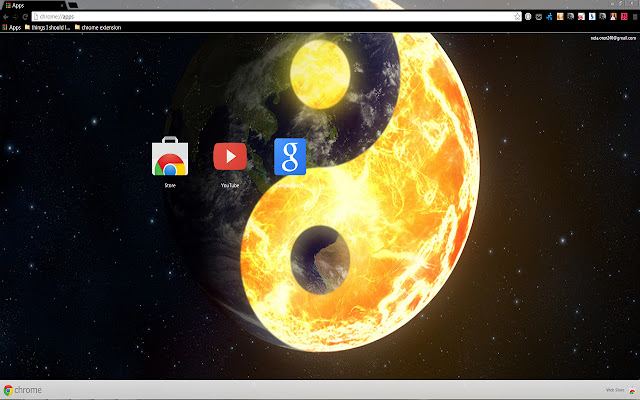Expand the 'things I should l...' bookmark folder
Image resolution: width=640 pixels, height=400 pixels.
tap(47, 27)
